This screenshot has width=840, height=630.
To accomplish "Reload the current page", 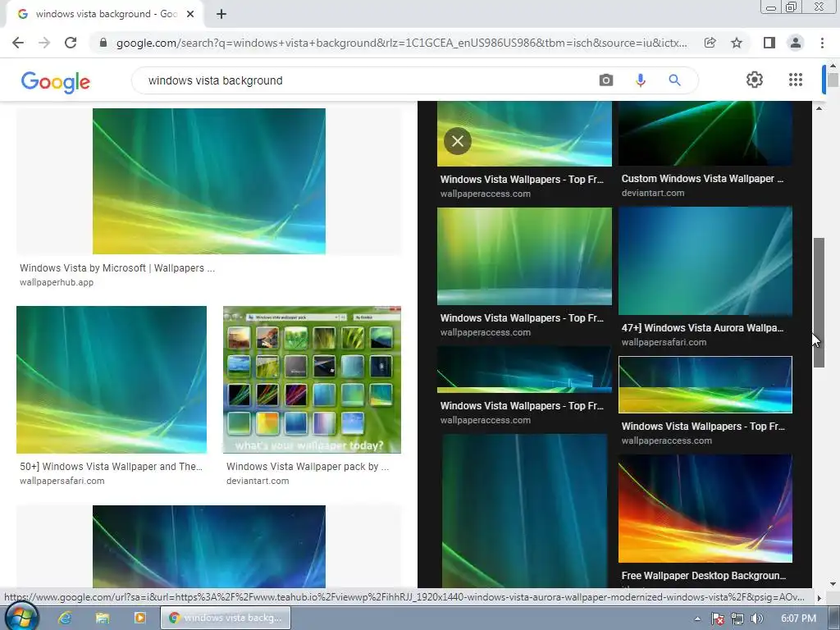I will (71, 43).
